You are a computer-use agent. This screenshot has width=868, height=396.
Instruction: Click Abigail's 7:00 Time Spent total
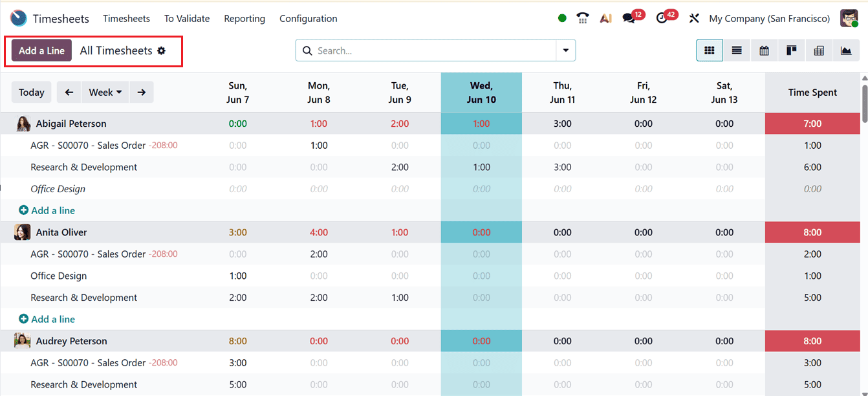pyautogui.click(x=812, y=124)
